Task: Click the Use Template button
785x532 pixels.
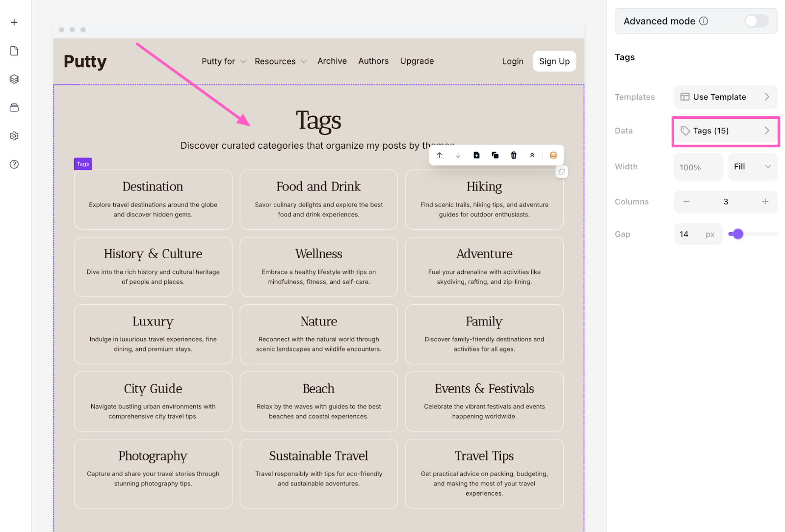Action: pyautogui.click(x=725, y=97)
